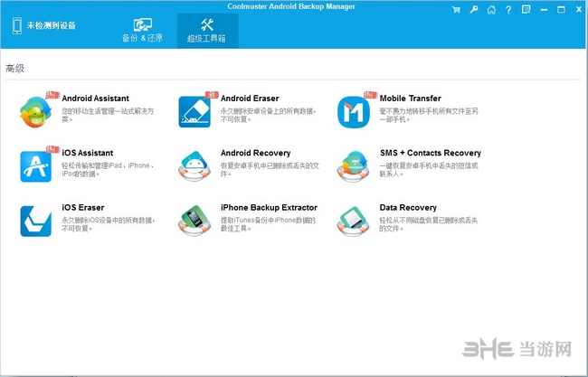The height and width of the screenshot is (377, 588).
Task: Open the feedback note icon
Action: click(526, 10)
